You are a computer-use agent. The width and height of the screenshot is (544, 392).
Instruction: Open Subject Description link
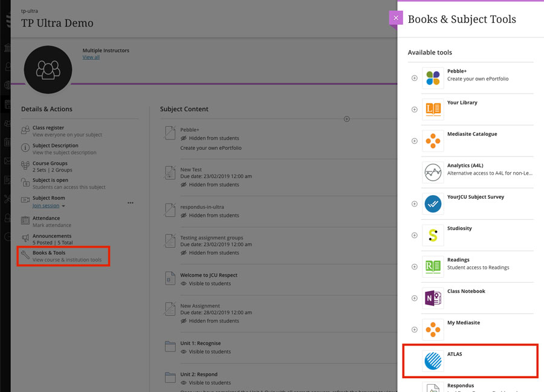click(56, 146)
